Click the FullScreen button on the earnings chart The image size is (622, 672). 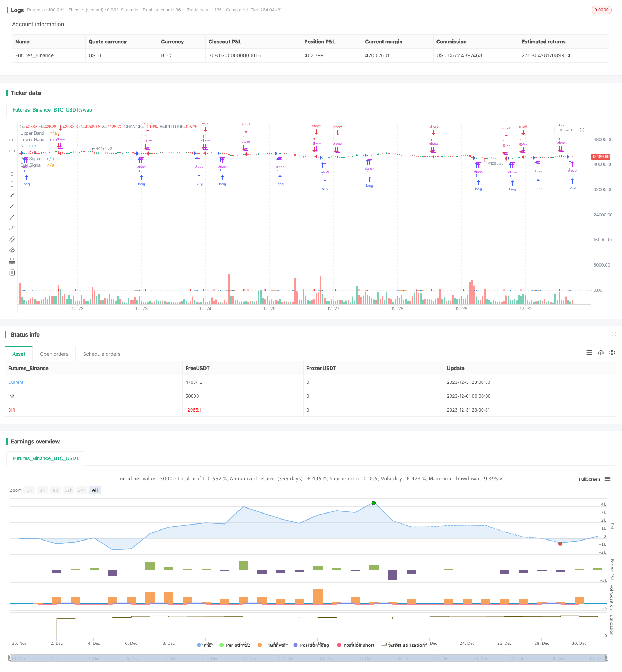[589, 479]
